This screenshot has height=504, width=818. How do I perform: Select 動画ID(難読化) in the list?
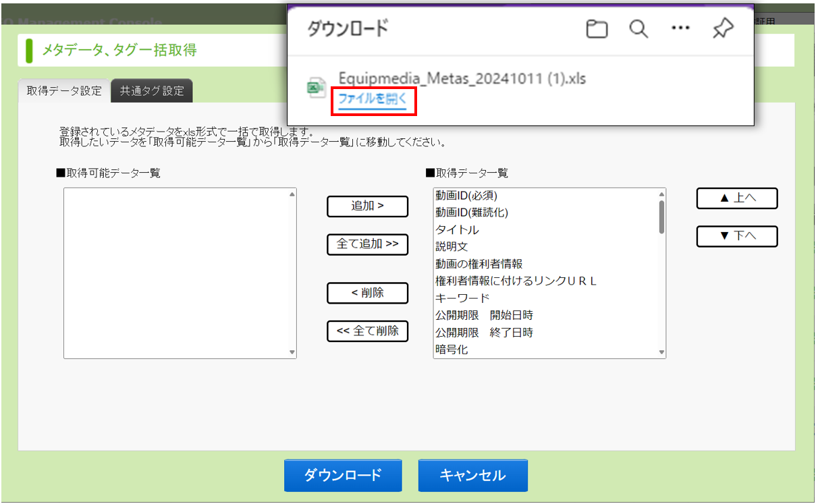[471, 213]
